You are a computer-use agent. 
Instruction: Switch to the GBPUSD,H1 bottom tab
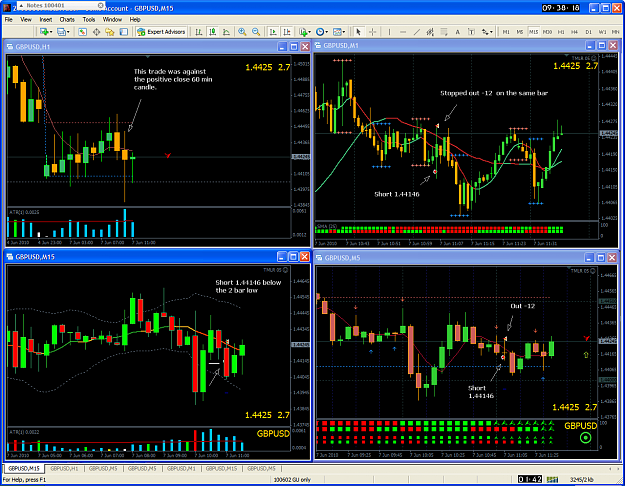64,468
